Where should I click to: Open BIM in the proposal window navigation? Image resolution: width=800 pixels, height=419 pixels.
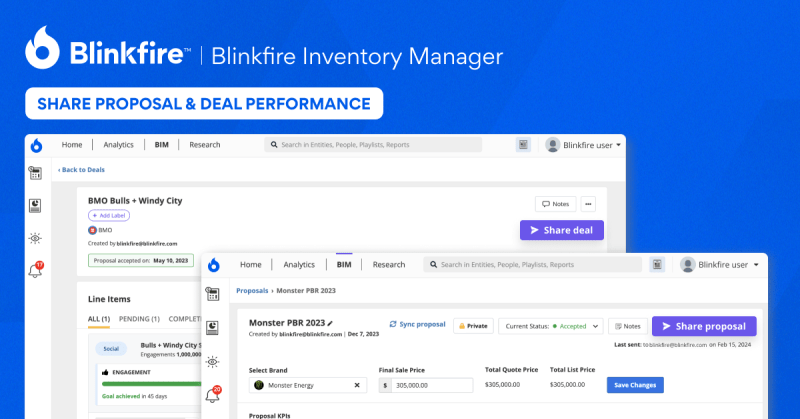[x=344, y=265]
